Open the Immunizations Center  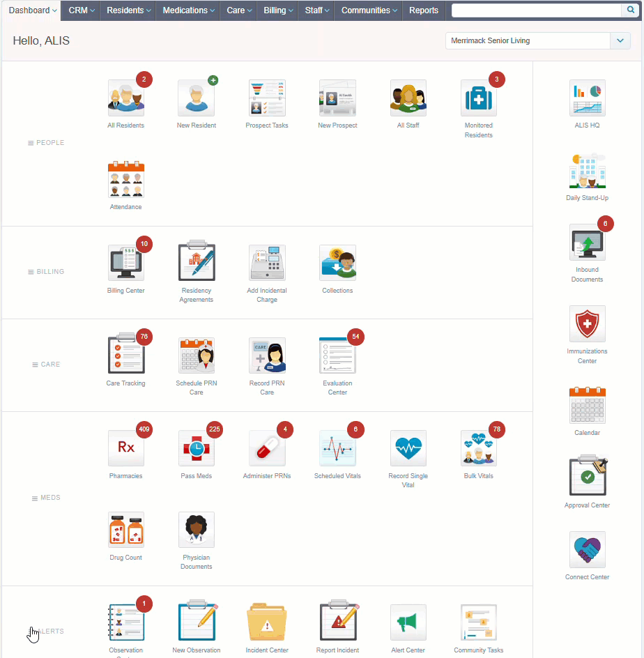587,325
